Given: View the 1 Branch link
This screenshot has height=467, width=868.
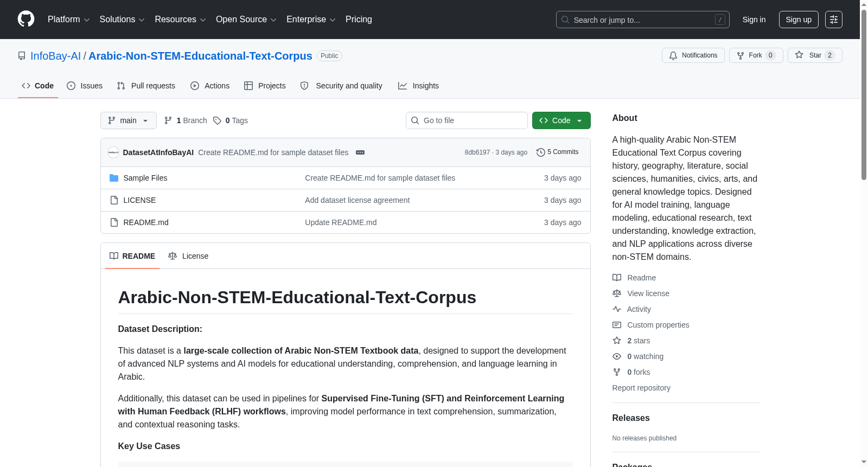Looking at the screenshot, I should 186,120.
